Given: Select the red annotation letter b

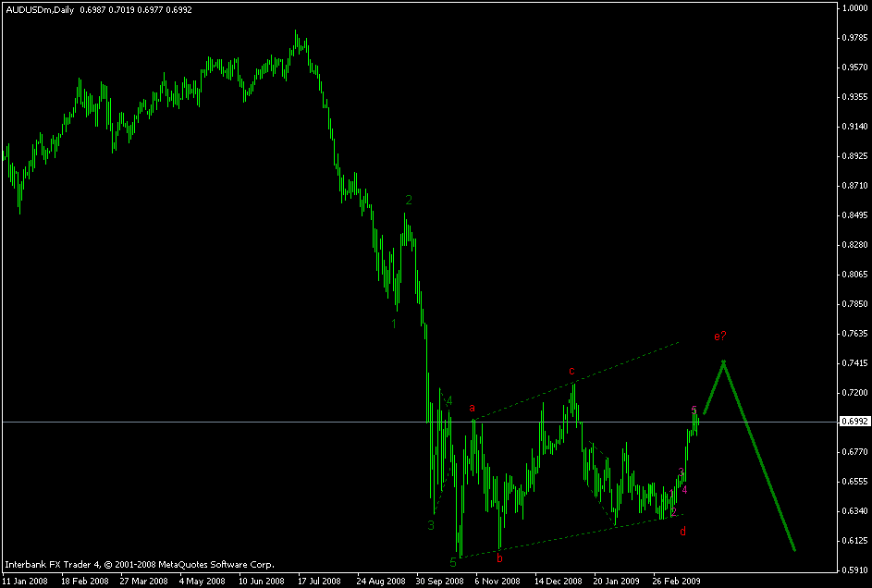Looking at the screenshot, I should pos(498,557).
